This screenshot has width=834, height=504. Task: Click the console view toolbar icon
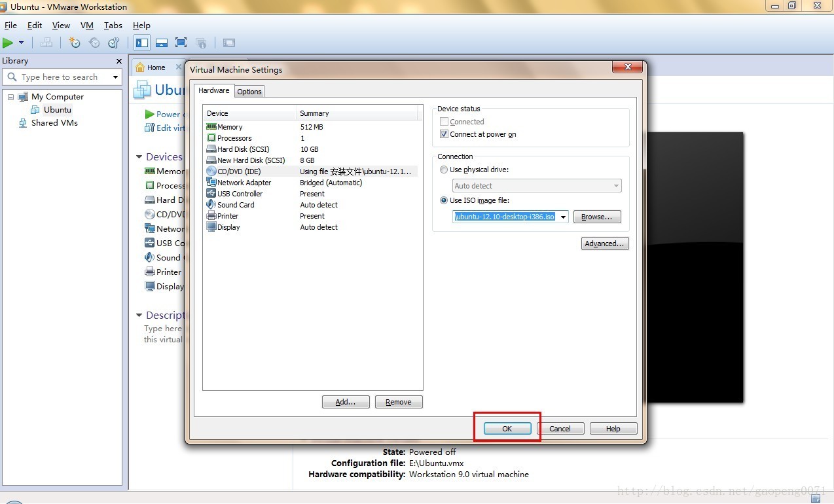(228, 43)
